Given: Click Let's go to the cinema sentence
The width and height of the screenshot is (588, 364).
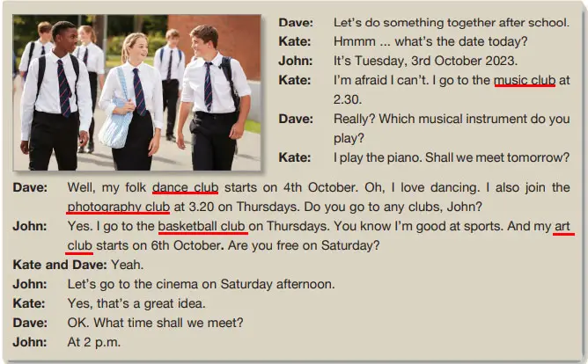Looking at the screenshot, I should [x=201, y=284].
